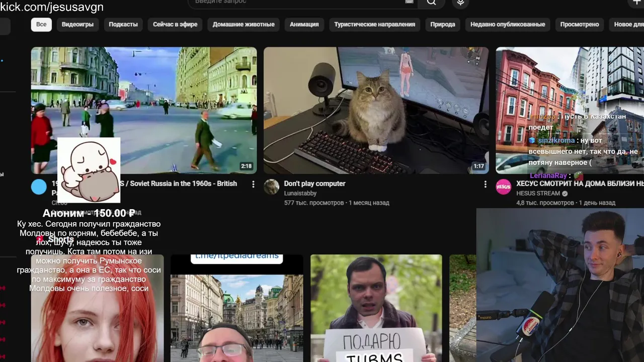Open brick houses HESUS video thumbnail

click(x=570, y=111)
